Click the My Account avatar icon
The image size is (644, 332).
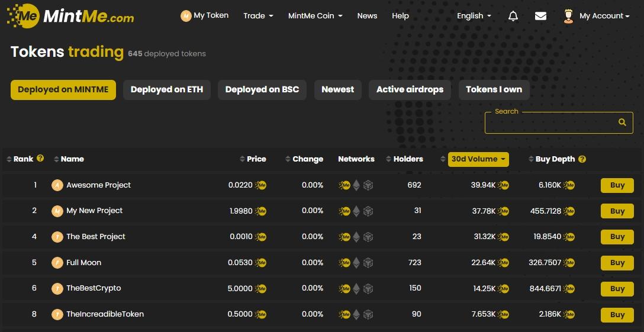[x=568, y=16]
